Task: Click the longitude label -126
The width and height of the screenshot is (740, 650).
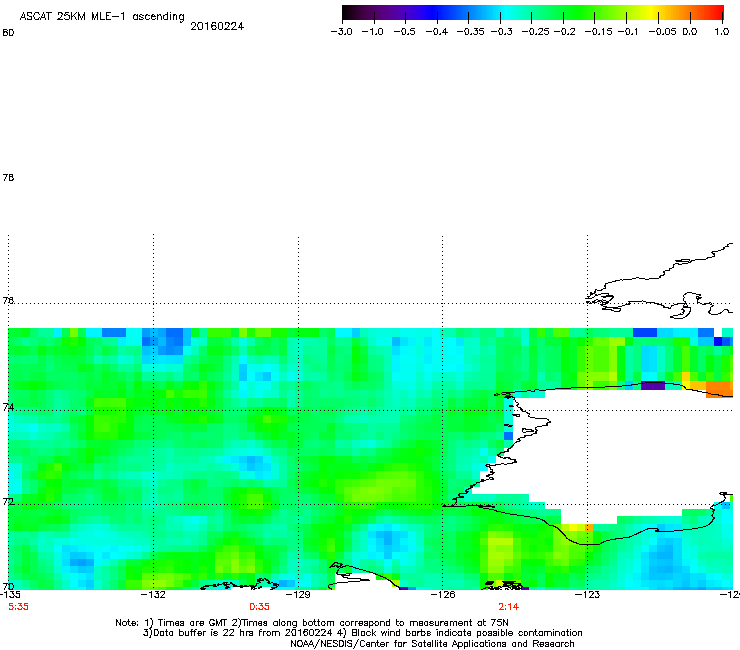Action: [443, 595]
